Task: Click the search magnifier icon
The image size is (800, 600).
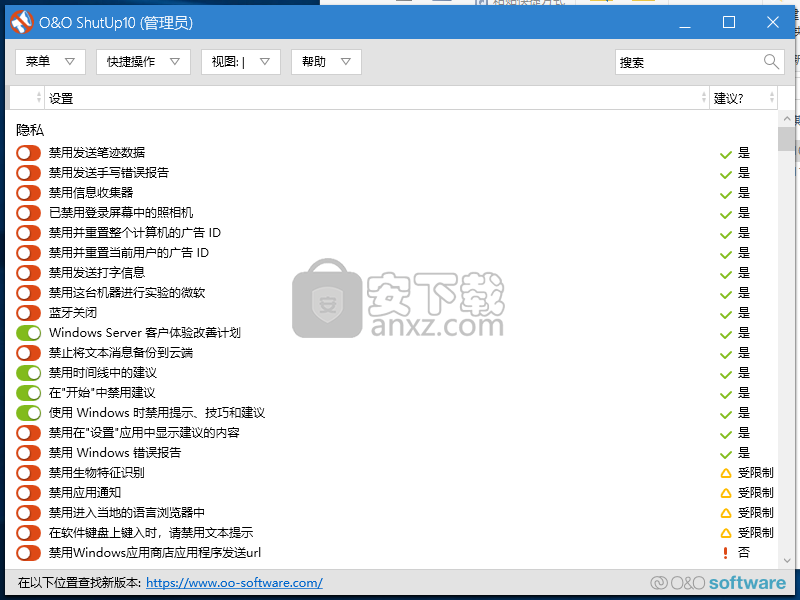Action: click(771, 62)
